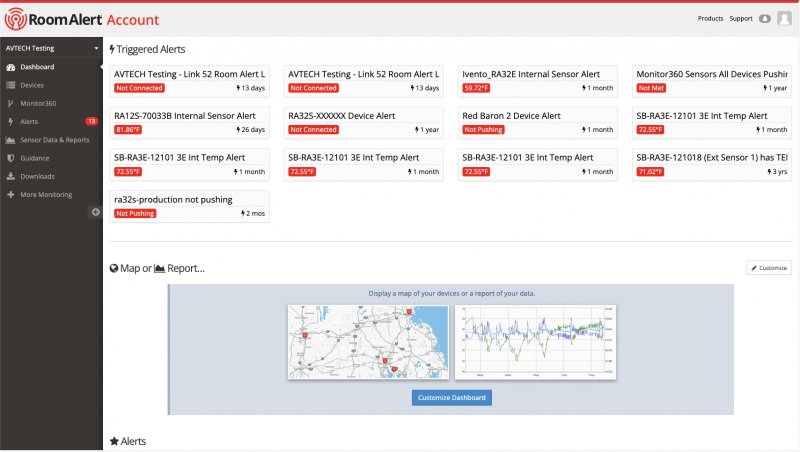Open Downloads in the sidebar menu
The image size is (800, 452).
click(x=37, y=177)
